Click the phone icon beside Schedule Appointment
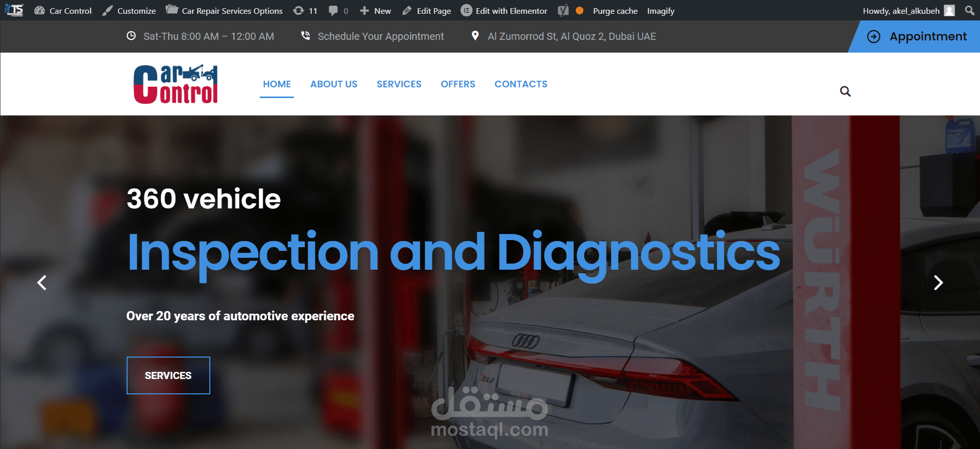The width and height of the screenshot is (980, 449). (x=306, y=36)
